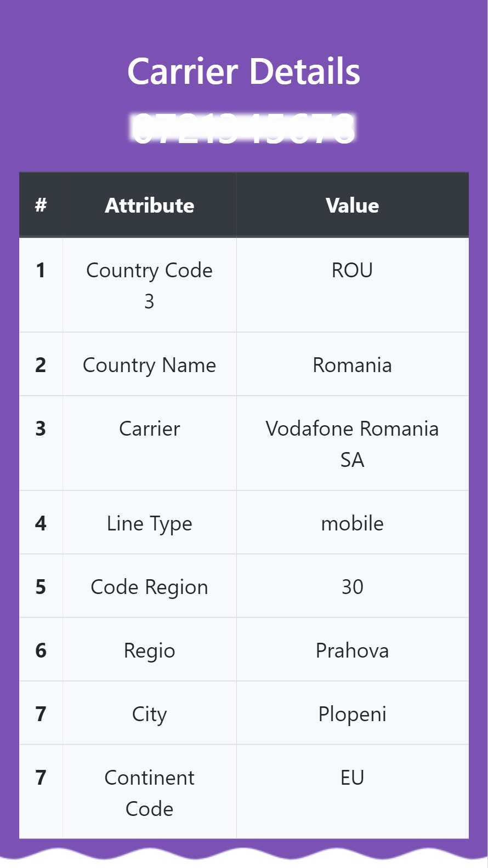The height and width of the screenshot is (868, 488).
Task: Select the ROU country code value
Action: 353,270
